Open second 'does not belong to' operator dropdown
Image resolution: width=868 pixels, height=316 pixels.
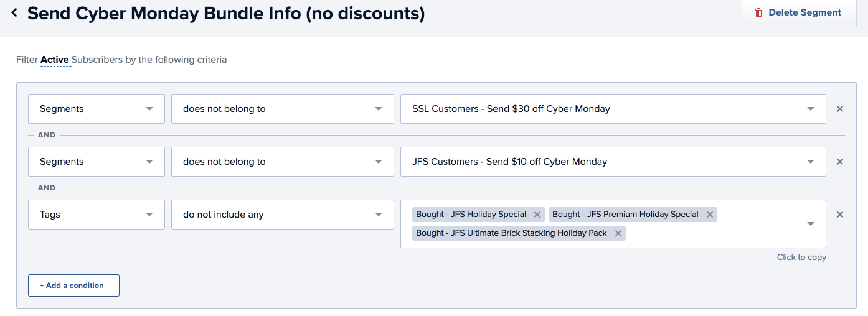tap(282, 162)
